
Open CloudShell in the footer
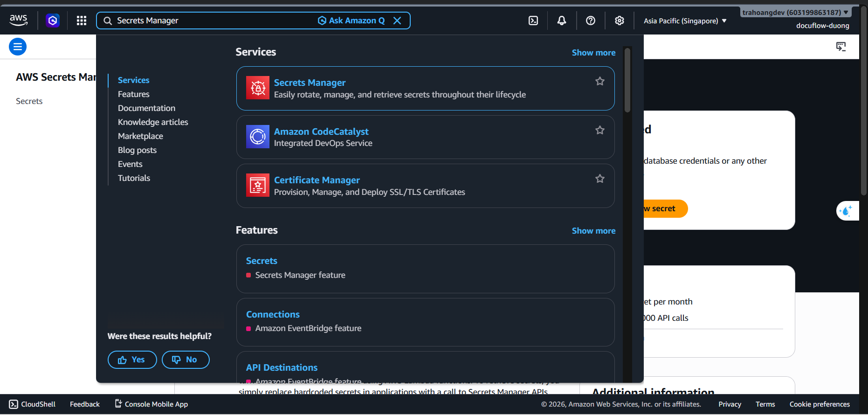[33, 404]
